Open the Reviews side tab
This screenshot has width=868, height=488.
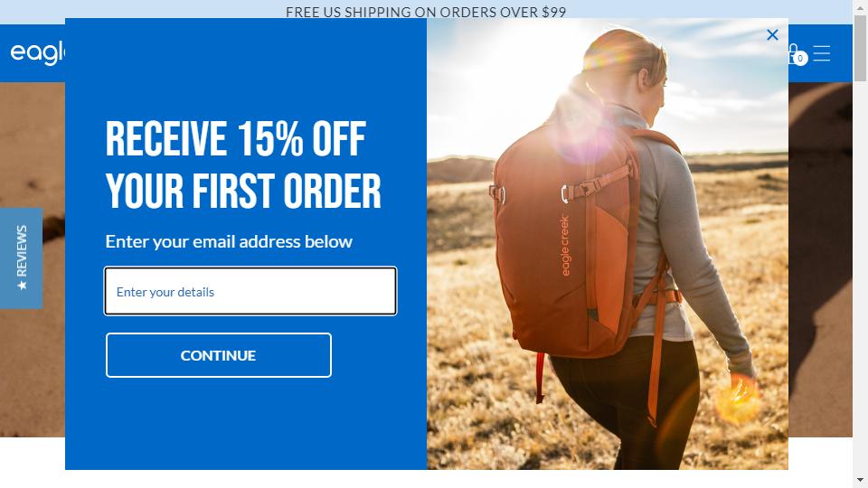pyautogui.click(x=21, y=258)
